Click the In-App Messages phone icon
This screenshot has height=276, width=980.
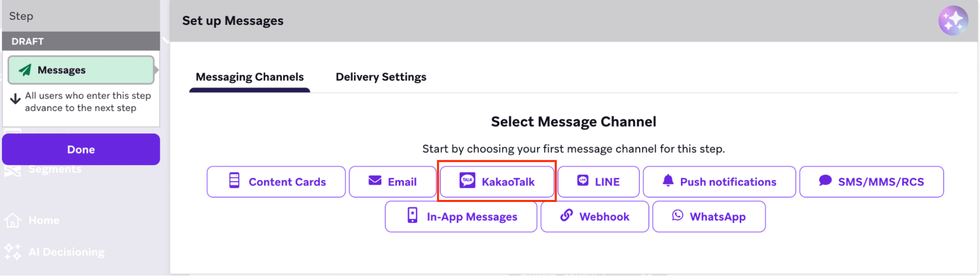(413, 216)
